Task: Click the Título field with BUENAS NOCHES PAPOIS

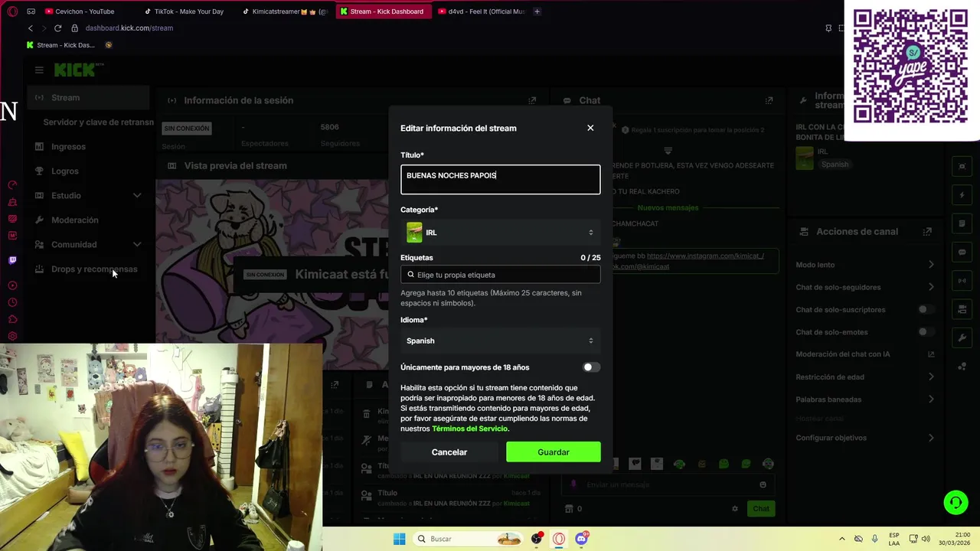Action: 500,179
